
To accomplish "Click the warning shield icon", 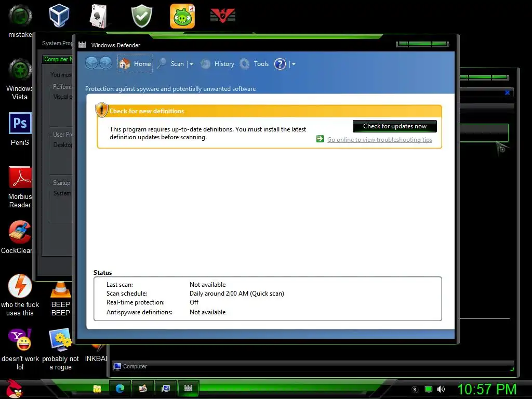I will tap(101, 110).
